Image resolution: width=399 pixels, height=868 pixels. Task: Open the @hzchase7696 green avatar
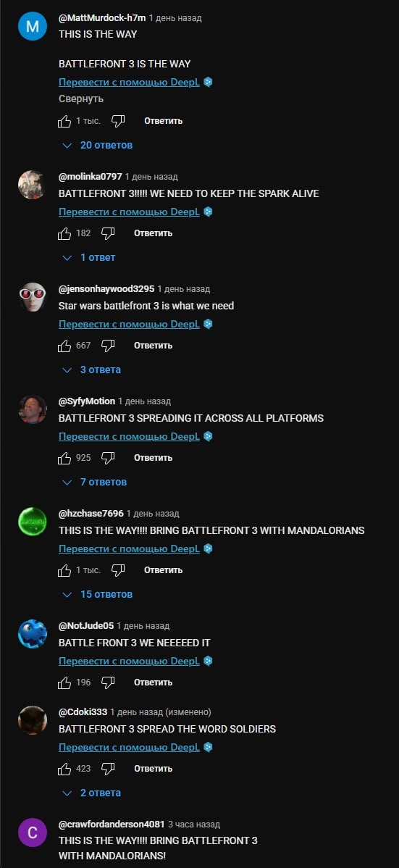coord(33,522)
